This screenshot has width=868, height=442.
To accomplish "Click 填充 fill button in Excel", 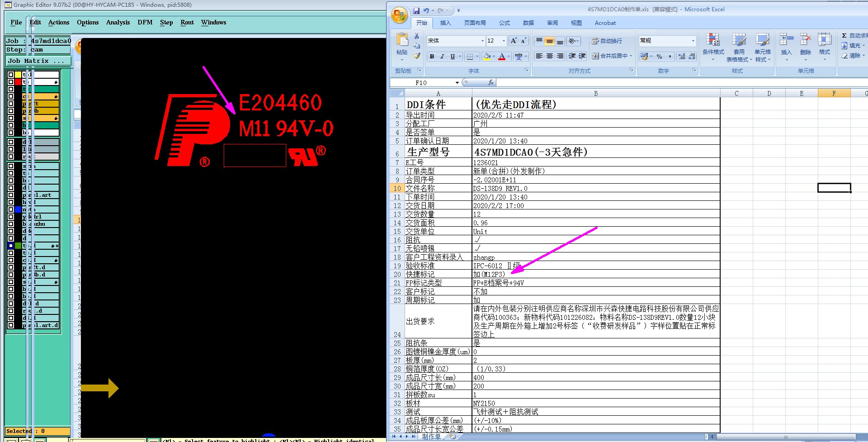I will pyautogui.click(x=853, y=46).
